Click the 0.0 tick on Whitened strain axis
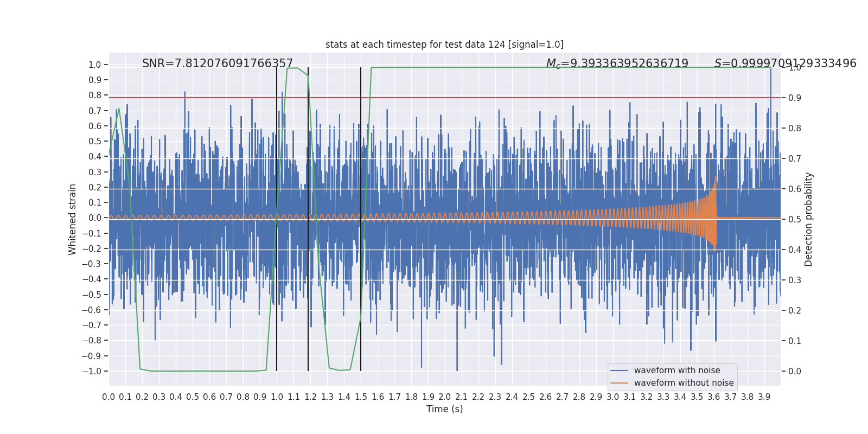This screenshot has width=868, height=434. (95, 218)
